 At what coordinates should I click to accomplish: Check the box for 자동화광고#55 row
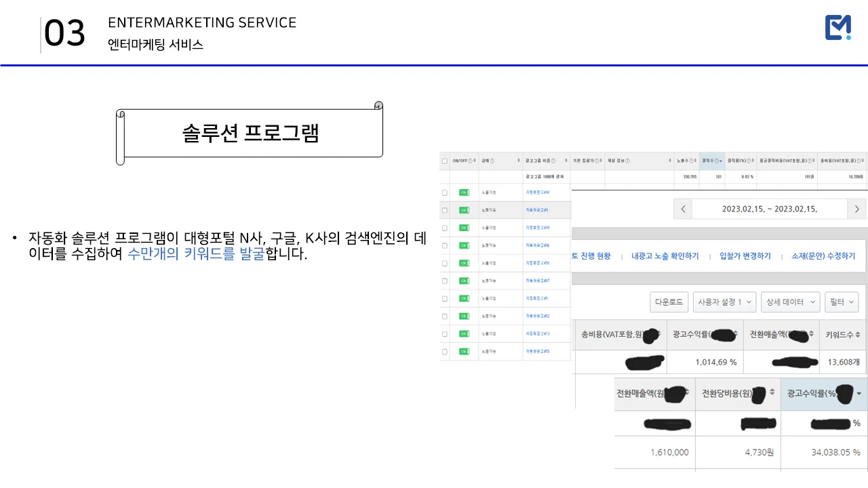point(445,351)
